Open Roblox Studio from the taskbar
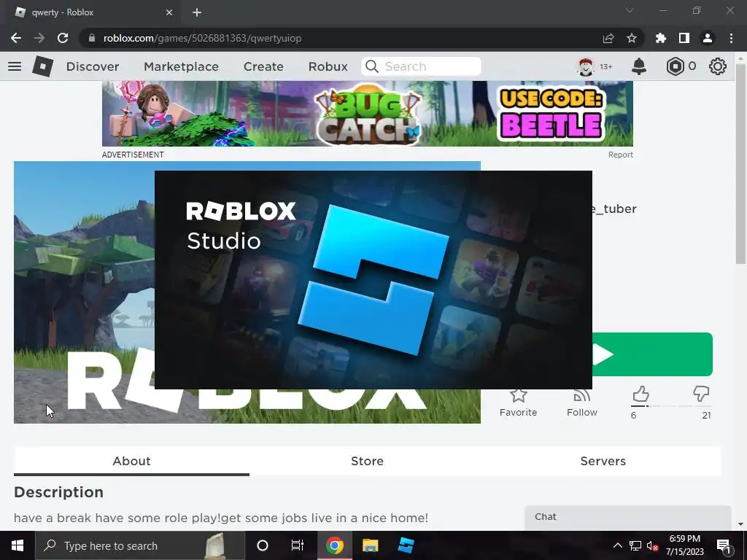This screenshot has width=747, height=560. [406, 545]
